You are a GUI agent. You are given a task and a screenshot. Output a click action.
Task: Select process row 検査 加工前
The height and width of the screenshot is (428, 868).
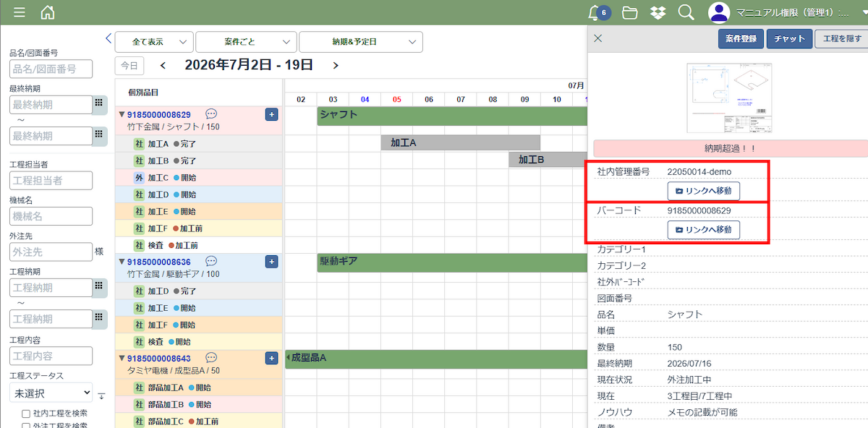click(x=198, y=245)
